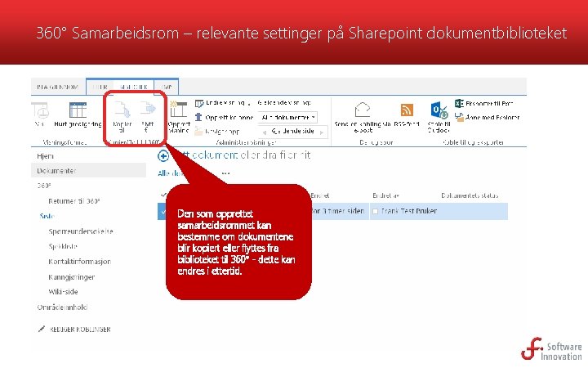
Task: Click the 'Frank Test Bruker' cell
Action: pos(409,211)
